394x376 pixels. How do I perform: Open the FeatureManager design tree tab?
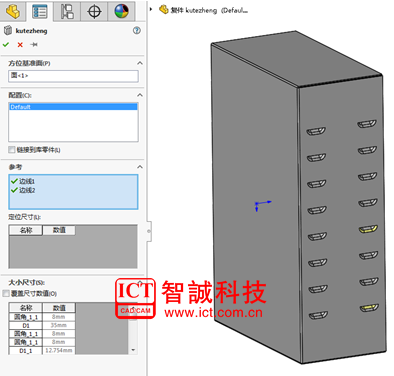point(13,11)
